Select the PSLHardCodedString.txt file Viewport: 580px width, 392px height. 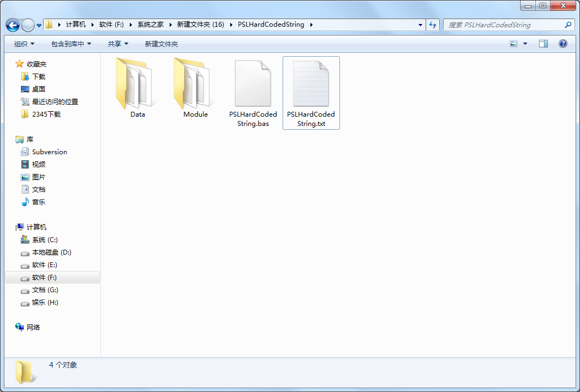coord(311,93)
